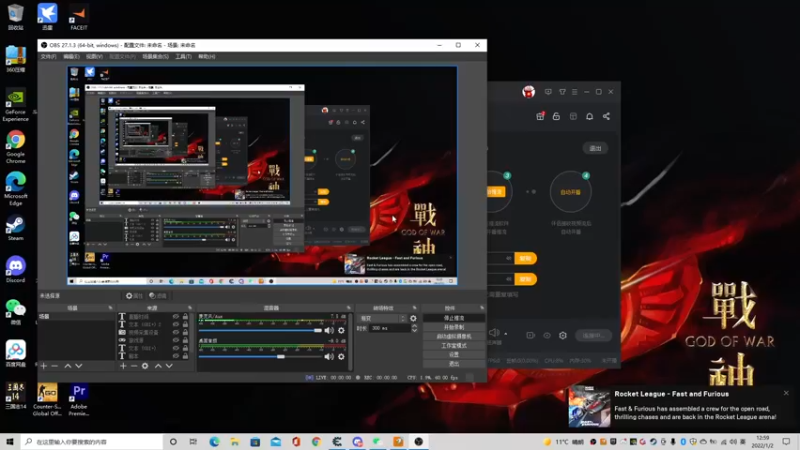Move the scene down in the scenes list
Image resolution: width=800 pixels, height=450 pixels.
[x=79, y=366]
